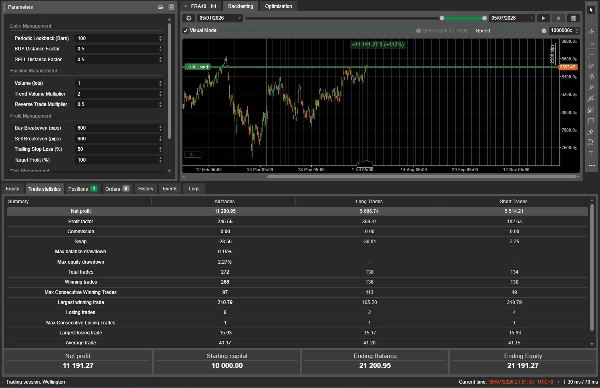Select the Largest winning trade row
Viewport: 600px width, 388px height.
(x=297, y=302)
